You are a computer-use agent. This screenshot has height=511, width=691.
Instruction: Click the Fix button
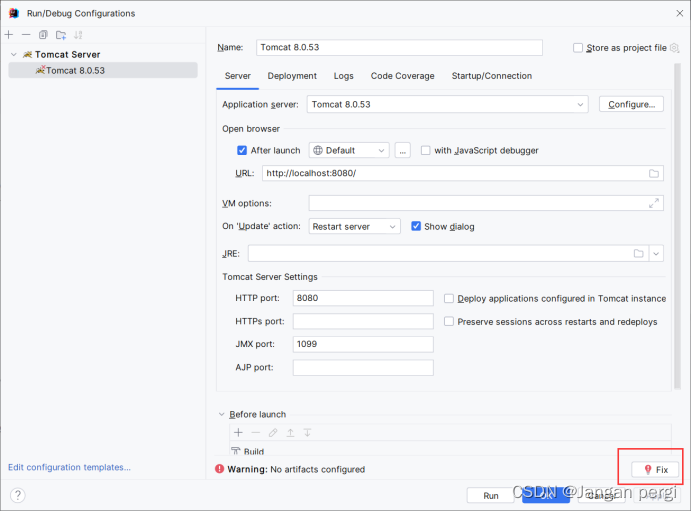[x=655, y=470]
